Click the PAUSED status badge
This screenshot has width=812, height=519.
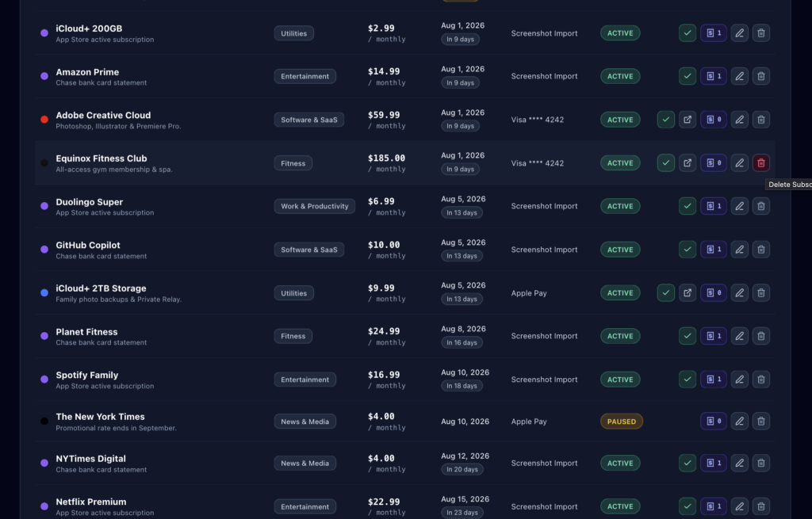tap(622, 422)
